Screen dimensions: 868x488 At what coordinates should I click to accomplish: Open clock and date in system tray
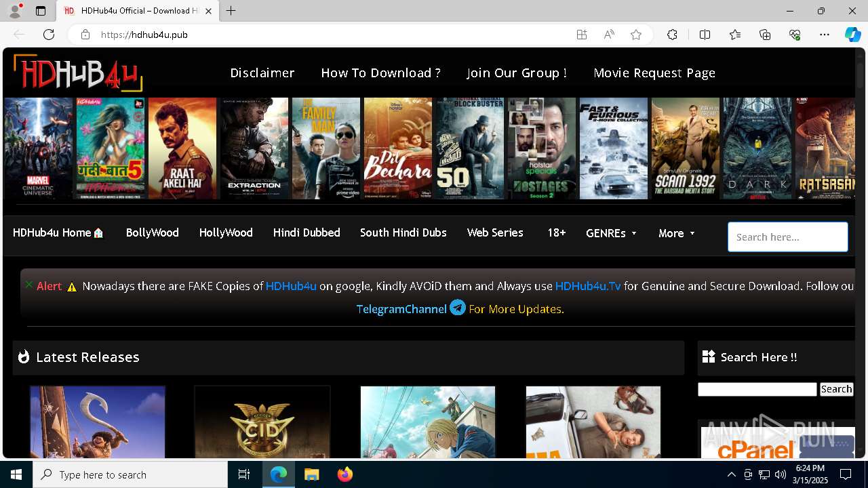tap(810, 474)
